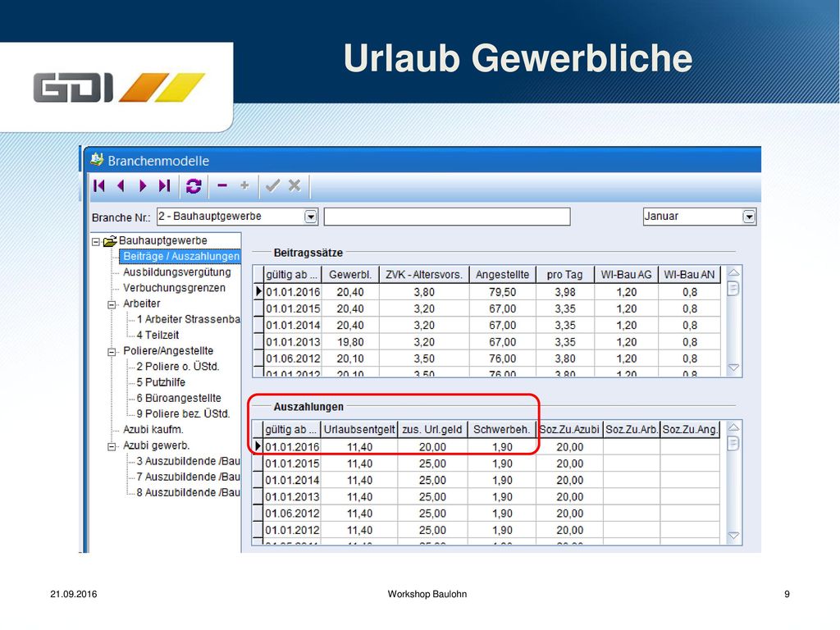Click WI-Bau AG column header
The height and width of the screenshot is (630, 840).
coord(626,275)
